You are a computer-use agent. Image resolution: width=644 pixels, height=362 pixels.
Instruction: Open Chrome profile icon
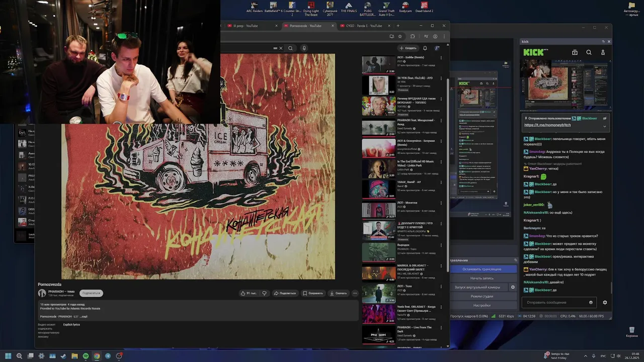click(x=435, y=36)
